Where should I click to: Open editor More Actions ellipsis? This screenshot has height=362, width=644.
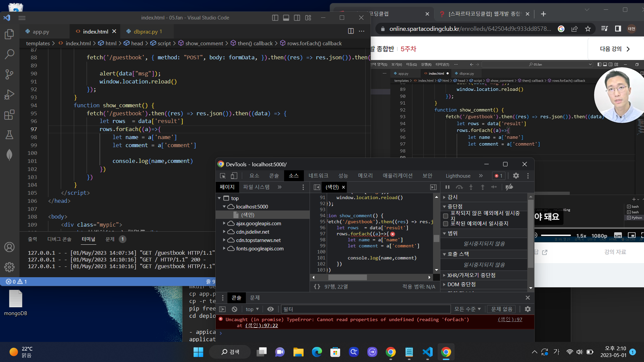[x=362, y=31]
